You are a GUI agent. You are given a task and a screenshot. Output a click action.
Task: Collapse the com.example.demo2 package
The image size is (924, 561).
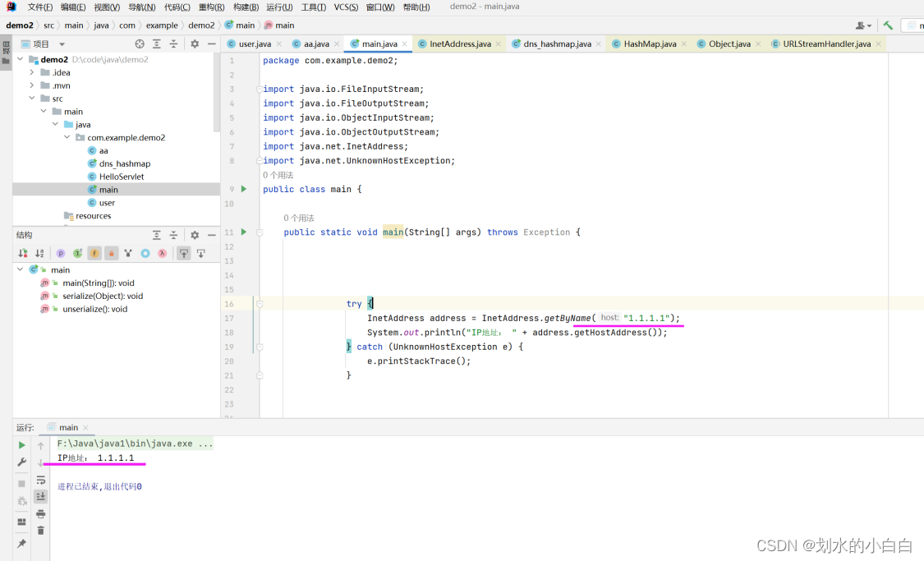[x=67, y=136]
